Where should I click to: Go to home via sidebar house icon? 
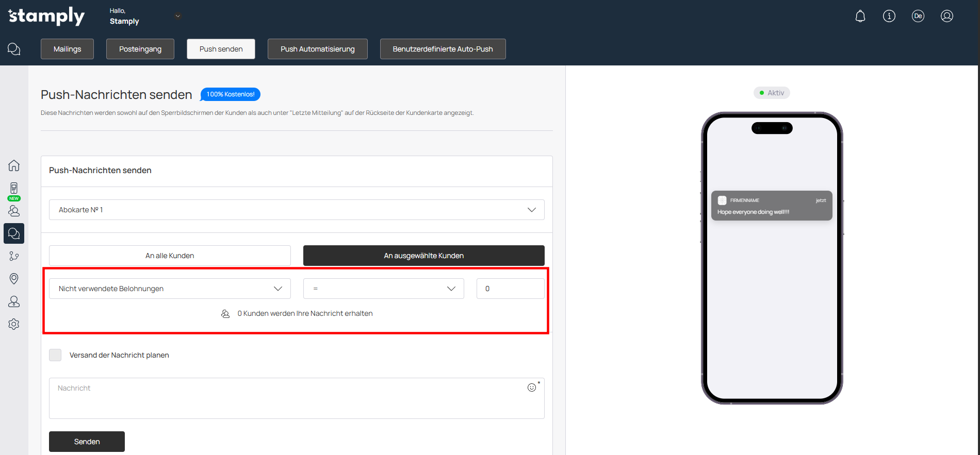[14, 165]
